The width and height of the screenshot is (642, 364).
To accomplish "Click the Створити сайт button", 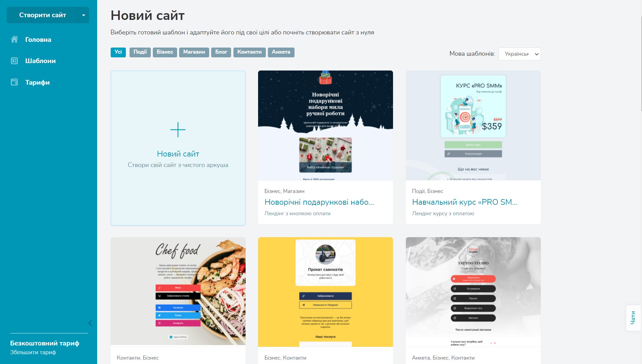I will tap(43, 15).
